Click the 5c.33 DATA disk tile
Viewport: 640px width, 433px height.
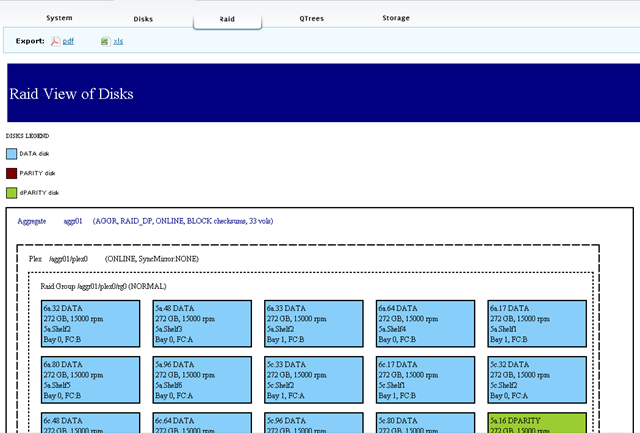[308, 379]
